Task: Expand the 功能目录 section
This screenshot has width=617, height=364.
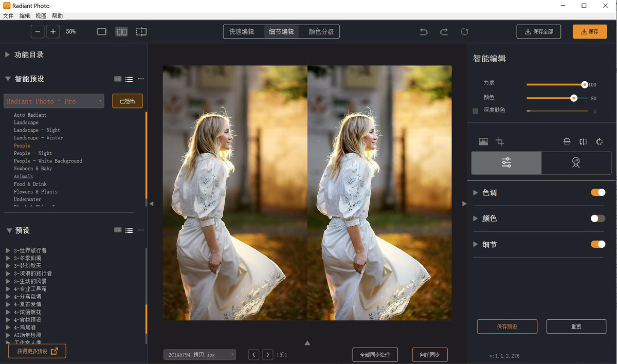Action: click(7, 54)
